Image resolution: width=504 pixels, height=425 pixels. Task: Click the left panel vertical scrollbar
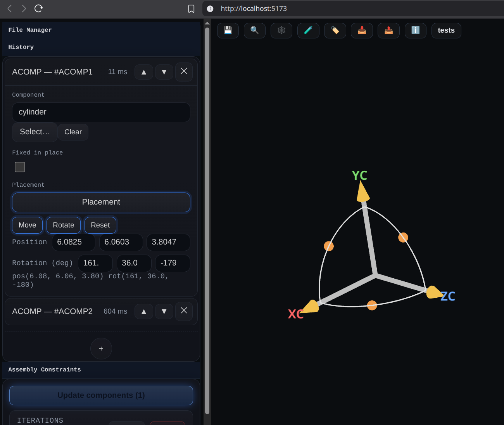pos(207,217)
